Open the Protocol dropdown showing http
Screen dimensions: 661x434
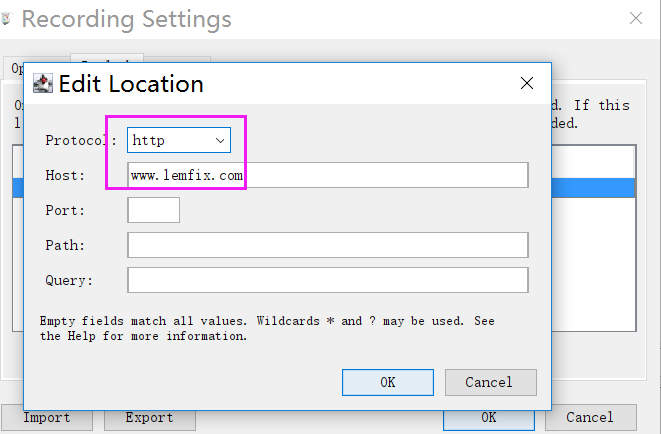click(x=179, y=140)
